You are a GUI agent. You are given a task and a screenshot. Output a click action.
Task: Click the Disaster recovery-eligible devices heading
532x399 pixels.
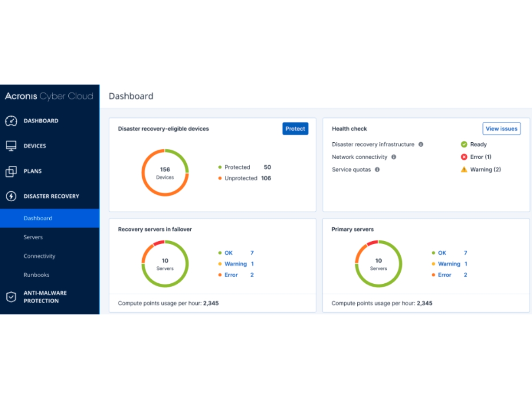click(x=163, y=129)
